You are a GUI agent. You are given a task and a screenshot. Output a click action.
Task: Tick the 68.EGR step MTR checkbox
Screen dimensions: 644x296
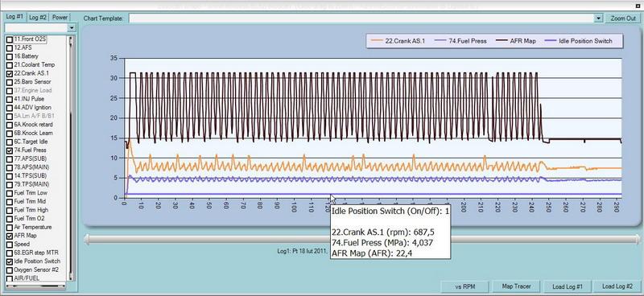pyautogui.click(x=10, y=253)
